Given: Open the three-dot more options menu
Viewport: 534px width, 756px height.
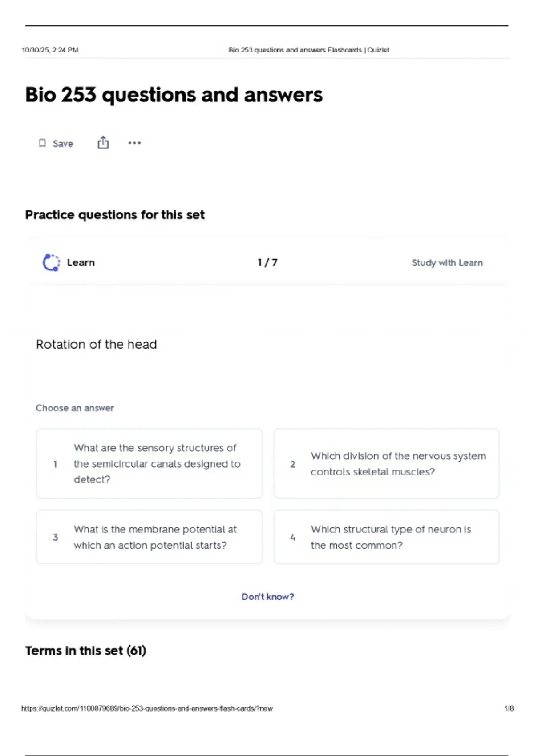Looking at the screenshot, I should pos(134,143).
